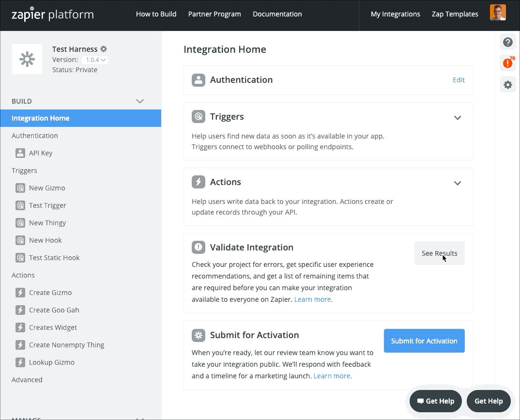Open the Documentation menu item
520x420 pixels.
(277, 14)
